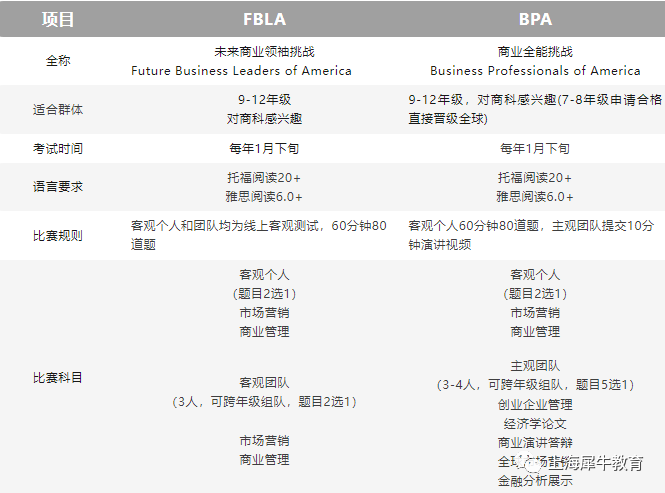Select the 比赛科目 row label
This screenshot has height=493, width=665.
pos(58,377)
